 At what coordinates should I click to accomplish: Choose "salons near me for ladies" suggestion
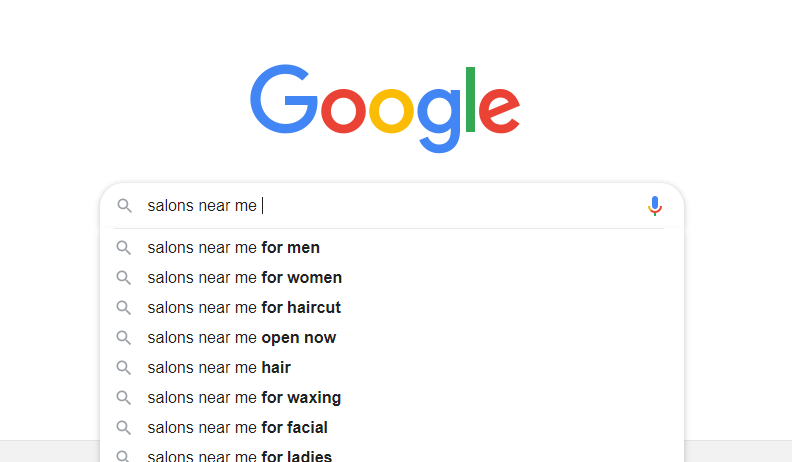point(239,456)
